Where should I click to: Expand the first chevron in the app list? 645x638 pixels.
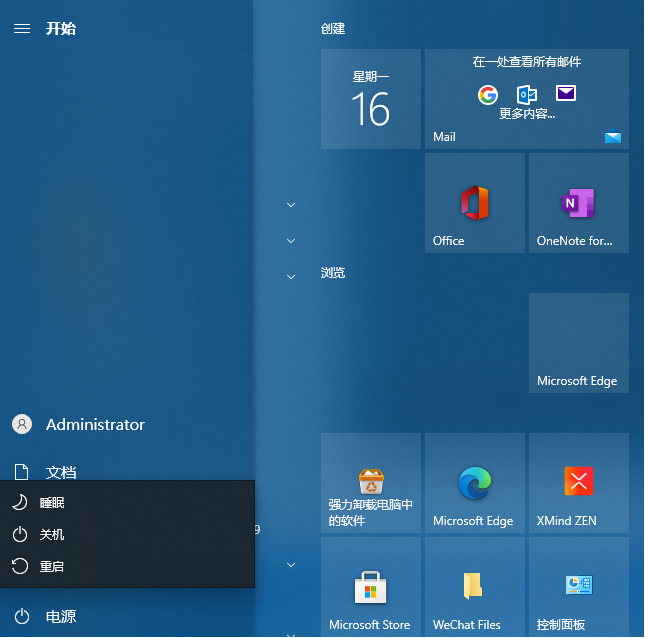click(x=291, y=205)
